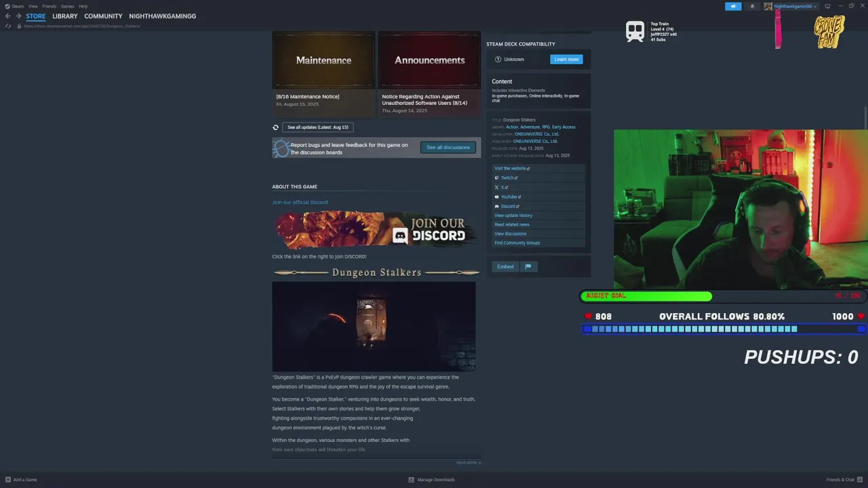Expand the NighthawkgaminGG account dropdown
The image size is (868, 488).
point(815,7)
